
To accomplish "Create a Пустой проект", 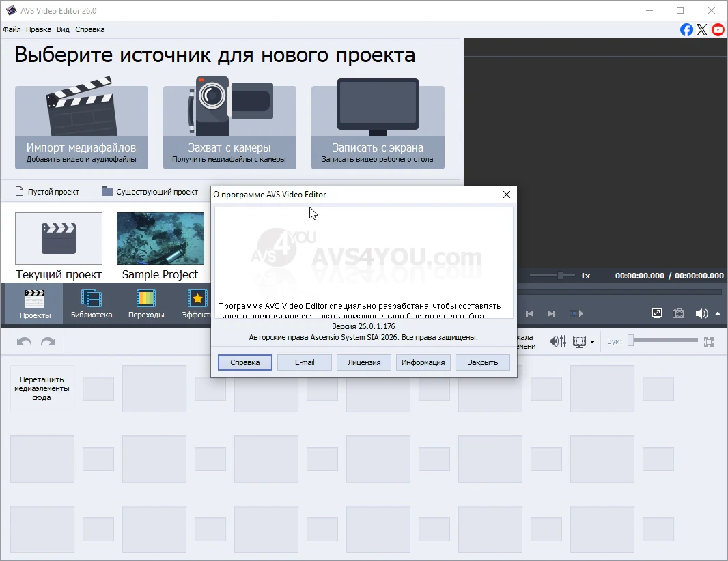I will (47, 192).
